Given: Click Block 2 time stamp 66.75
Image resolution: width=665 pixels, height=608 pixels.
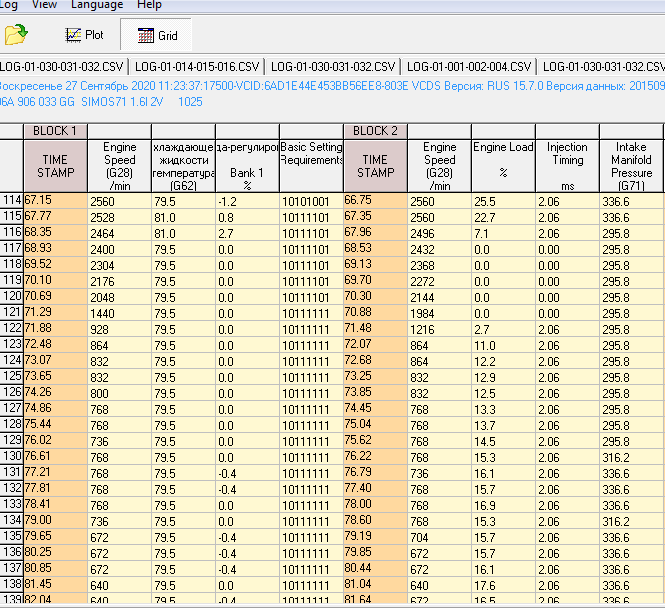Looking at the screenshot, I should pos(375,200).
